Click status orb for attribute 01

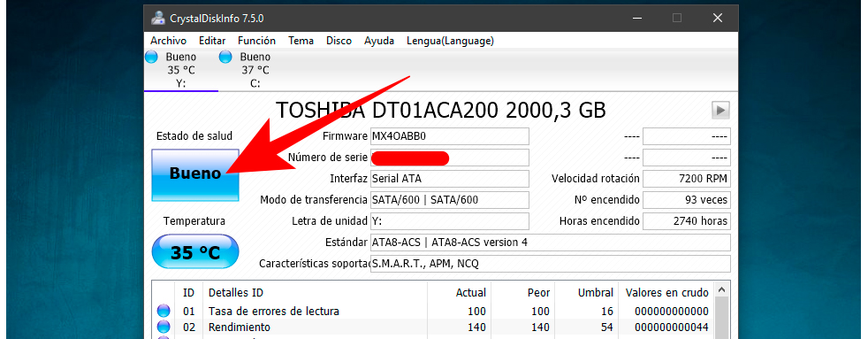164,311
